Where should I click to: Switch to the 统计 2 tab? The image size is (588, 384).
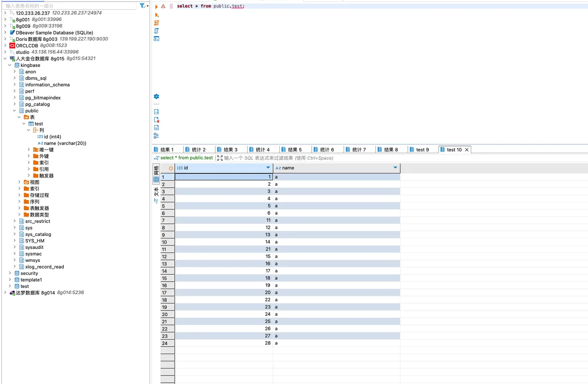[x=195, y=150]
